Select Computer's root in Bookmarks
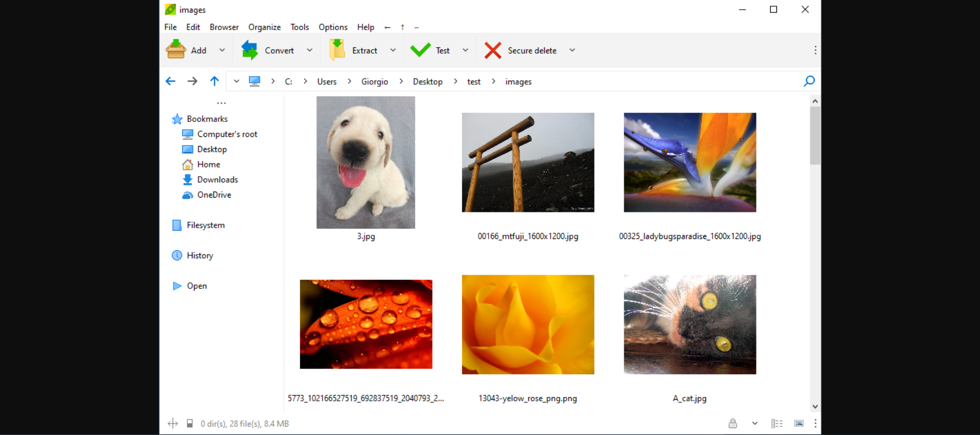This screenshot has width=980, height=435. (x=227, y=134)
